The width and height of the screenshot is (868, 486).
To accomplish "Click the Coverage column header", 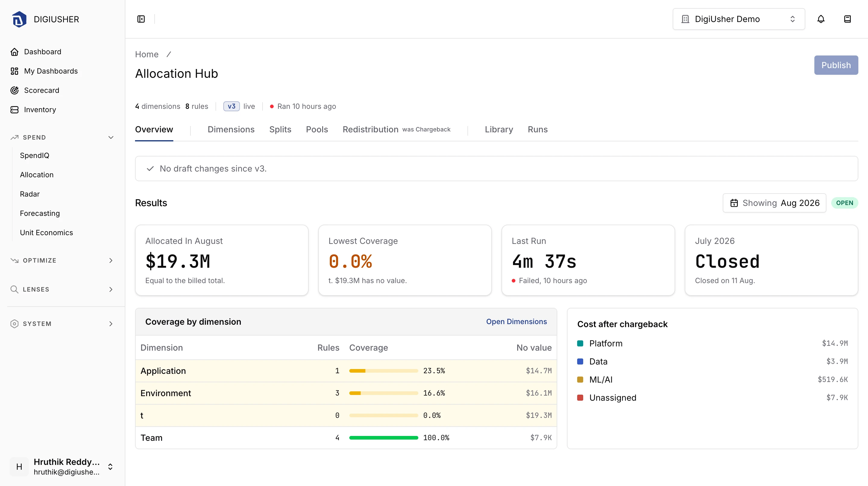I will (x=369, y=348).
